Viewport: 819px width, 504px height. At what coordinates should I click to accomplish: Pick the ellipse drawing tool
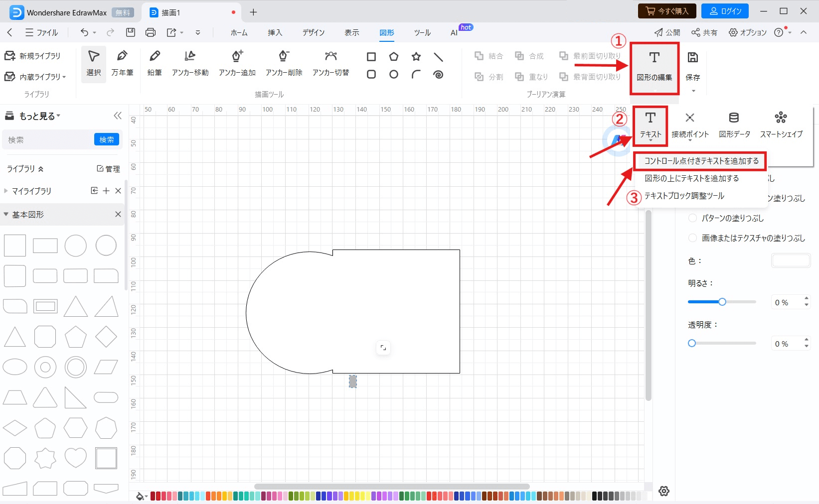coord(394,75)
